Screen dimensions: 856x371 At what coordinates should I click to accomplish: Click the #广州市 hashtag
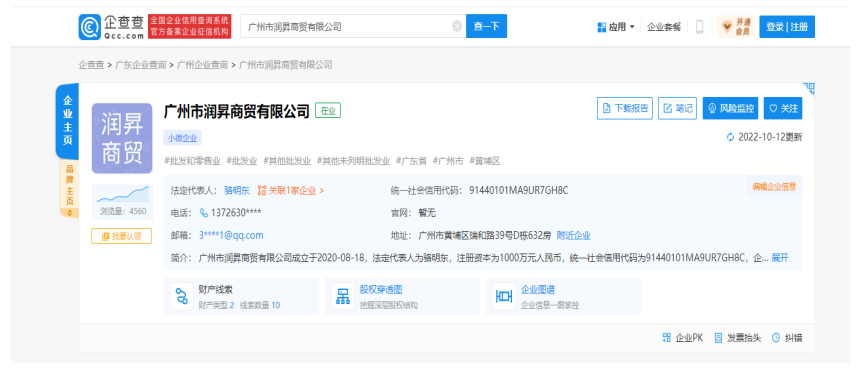[x=449, y=161]
